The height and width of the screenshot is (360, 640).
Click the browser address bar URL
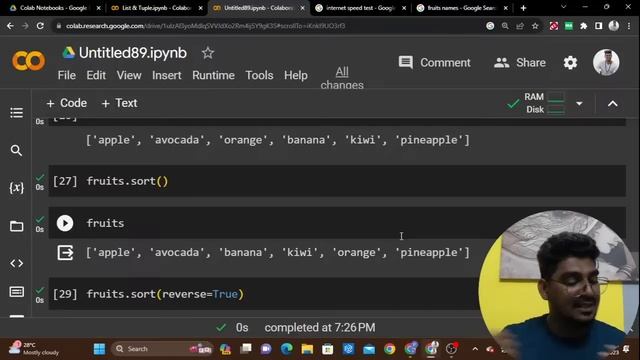pos(205,26)
